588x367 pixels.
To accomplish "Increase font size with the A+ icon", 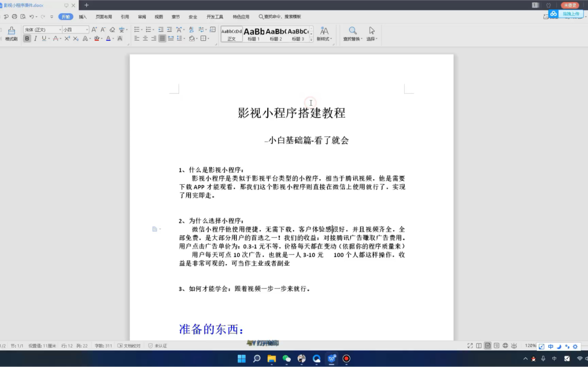I will point(94,30).
